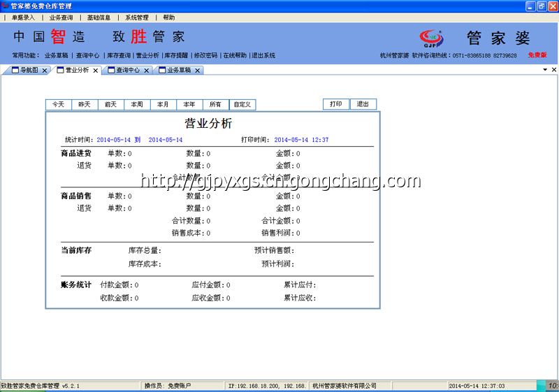Click the 销售利润 value
The image size is (559, 392).
(298, 233)
